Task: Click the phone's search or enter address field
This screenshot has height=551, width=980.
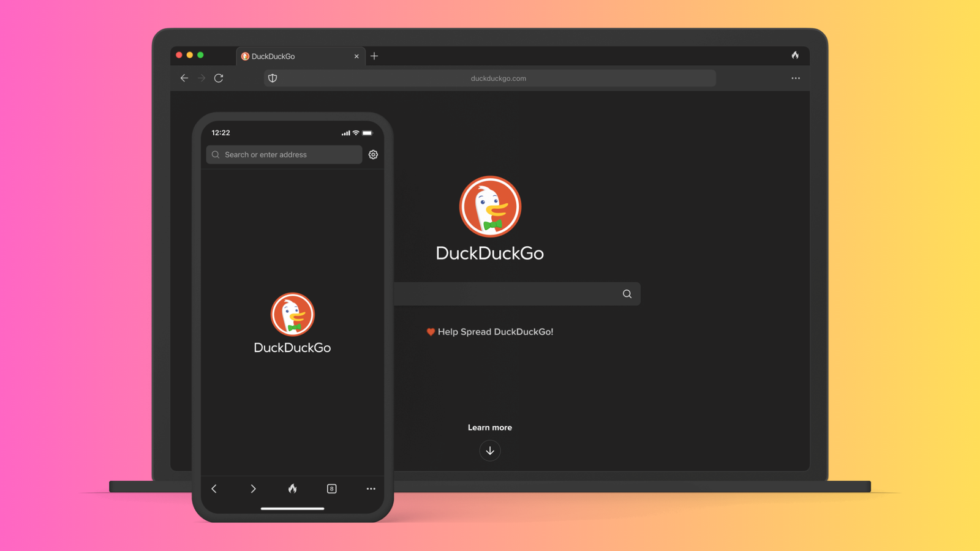Action: tap(283, 154)
